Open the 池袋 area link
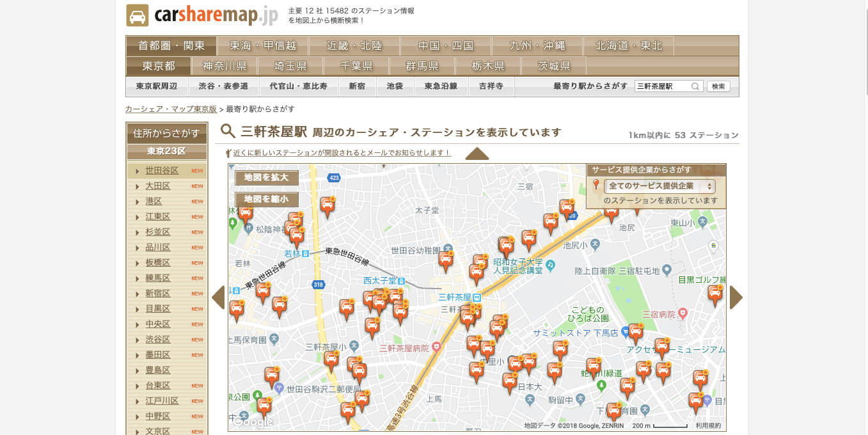This screenshot has width=868, height=435. click(x=395, y=86)
